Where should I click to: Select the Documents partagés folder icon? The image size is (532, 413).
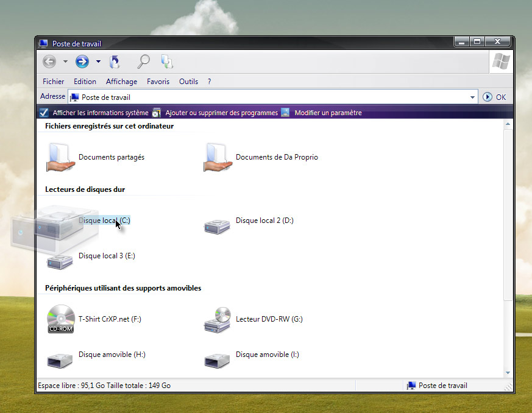pos(60,157)
